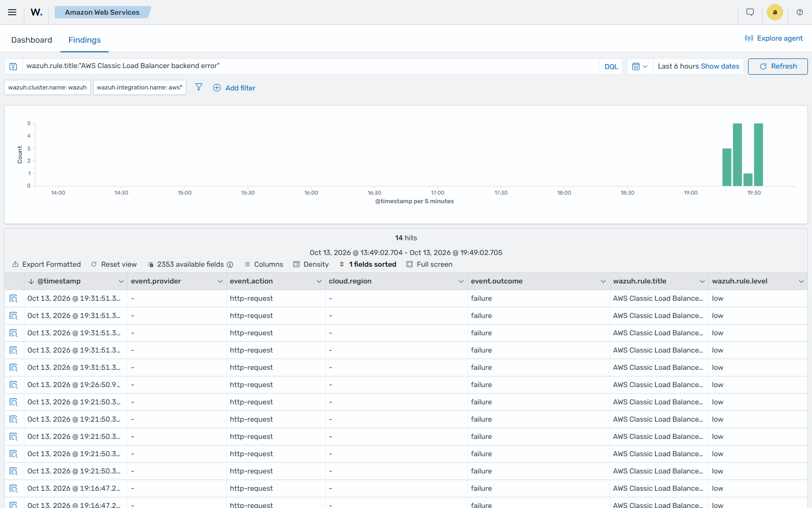The image size is (812, 508).
Task: Click Export Formatted
Action: tap(47, 264)
